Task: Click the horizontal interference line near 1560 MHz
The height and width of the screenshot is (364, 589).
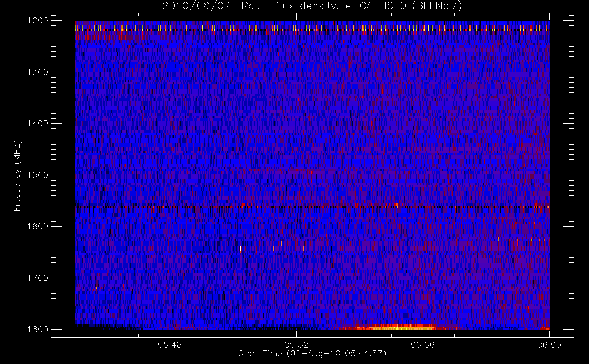Action: (312, 207)
